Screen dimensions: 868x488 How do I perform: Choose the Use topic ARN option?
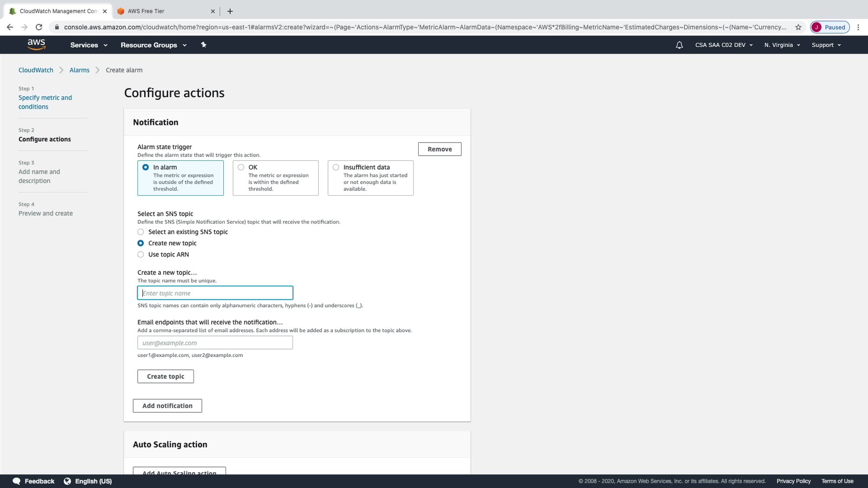tap(140, 255)
